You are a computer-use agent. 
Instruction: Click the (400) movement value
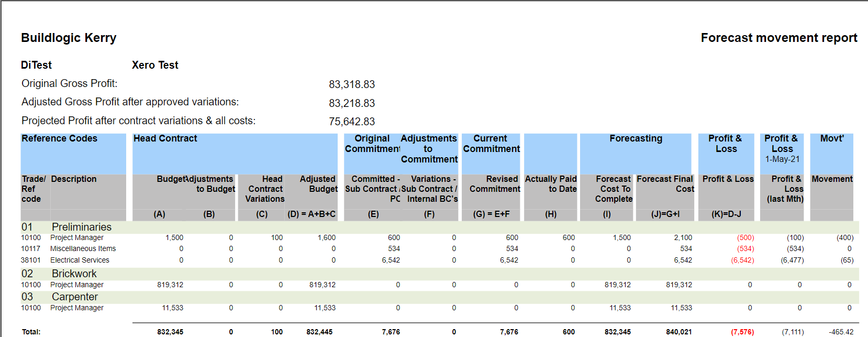[x=845, y=237]
